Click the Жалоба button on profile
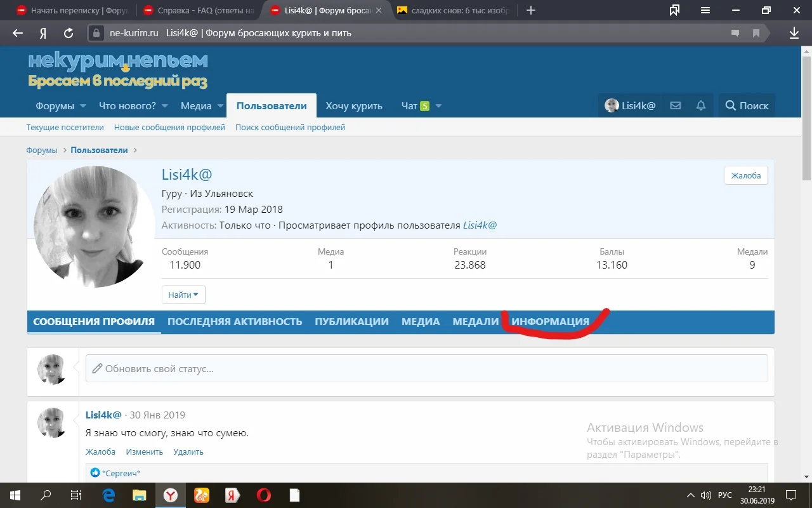The image size is (812, 508). [x=745, y=175]
